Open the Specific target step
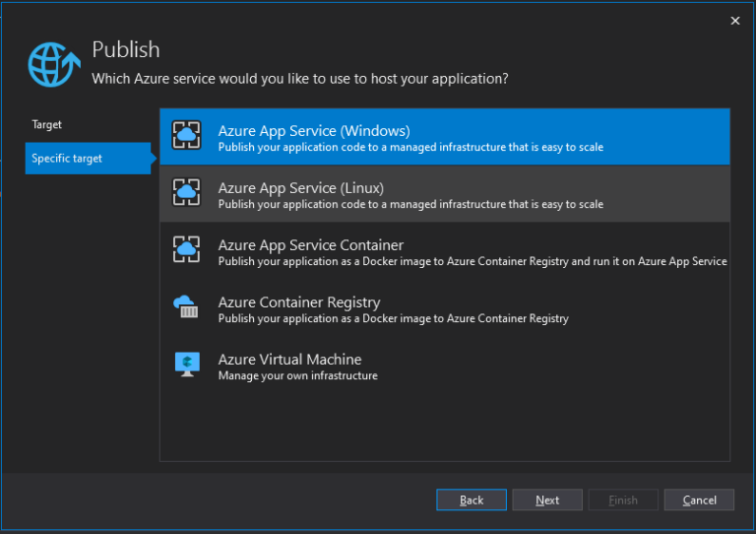 coord(89,159)
